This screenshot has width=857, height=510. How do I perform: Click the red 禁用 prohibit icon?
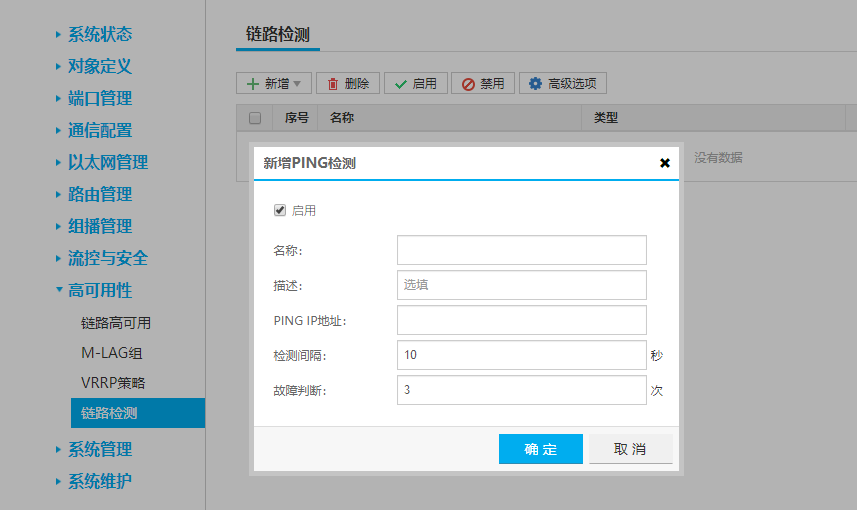click(x=468, y=84)
